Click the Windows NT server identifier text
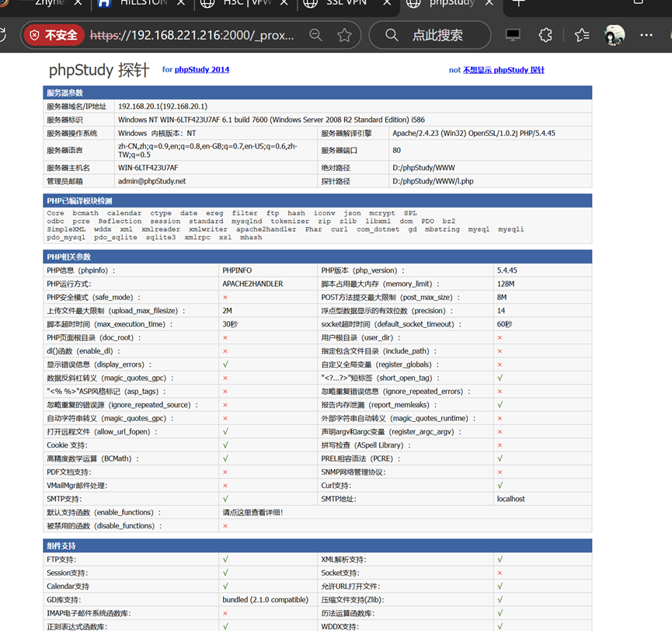This screenshot has width=672, height=631. tap(271, 120)
